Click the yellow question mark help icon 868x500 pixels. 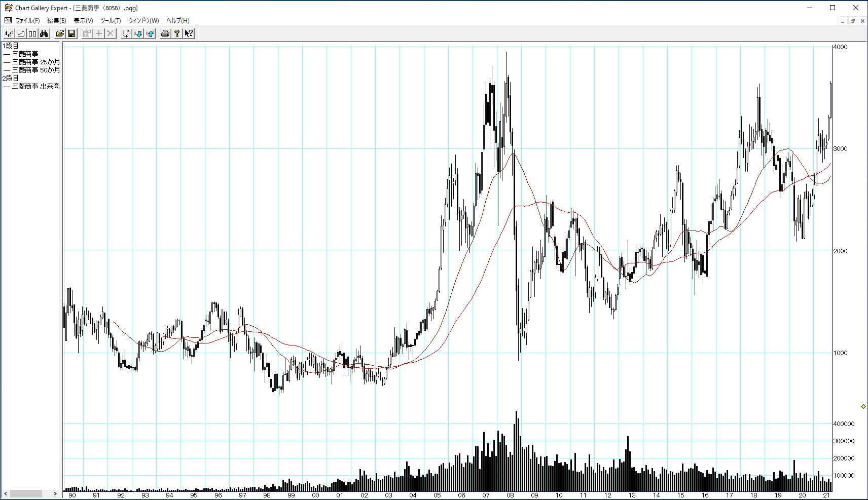point(176,34)
